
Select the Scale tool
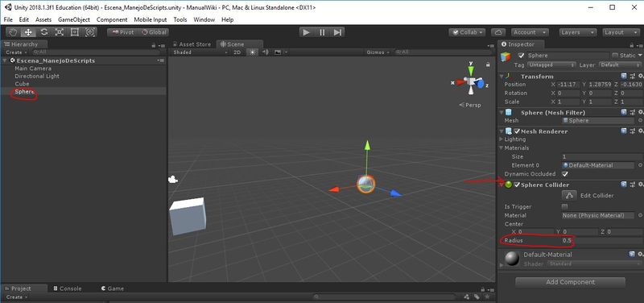pos(59,32)
